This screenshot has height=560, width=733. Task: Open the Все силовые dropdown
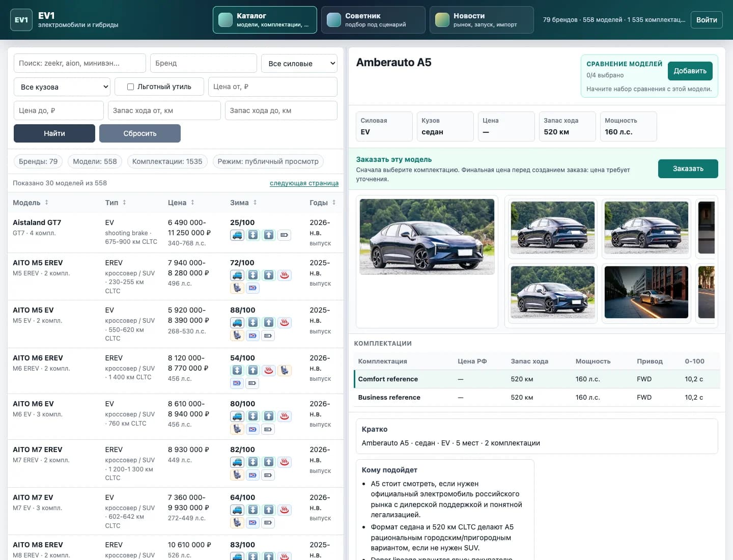click(x=299, y=63)
